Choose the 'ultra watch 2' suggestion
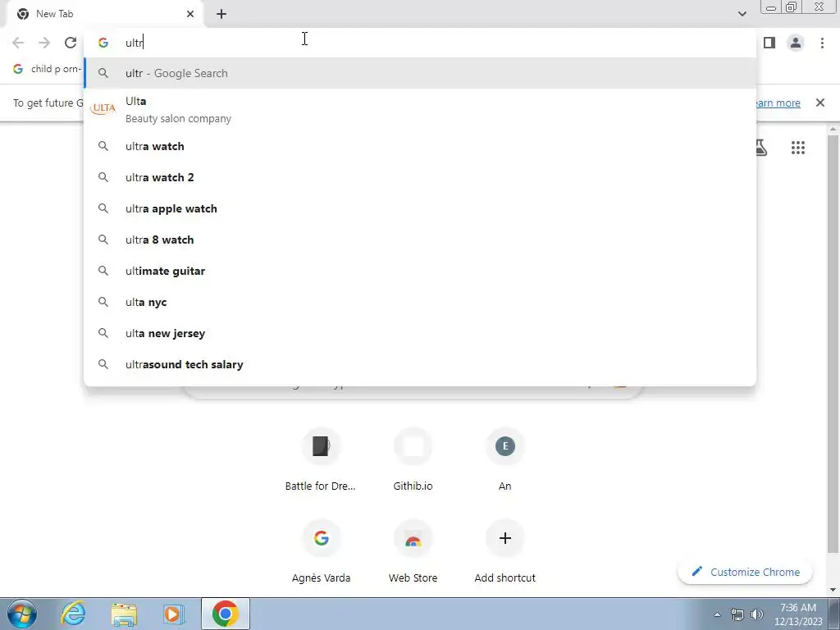Image resolution: width=840 pixels, height=630 pixels. coord(420,177)
